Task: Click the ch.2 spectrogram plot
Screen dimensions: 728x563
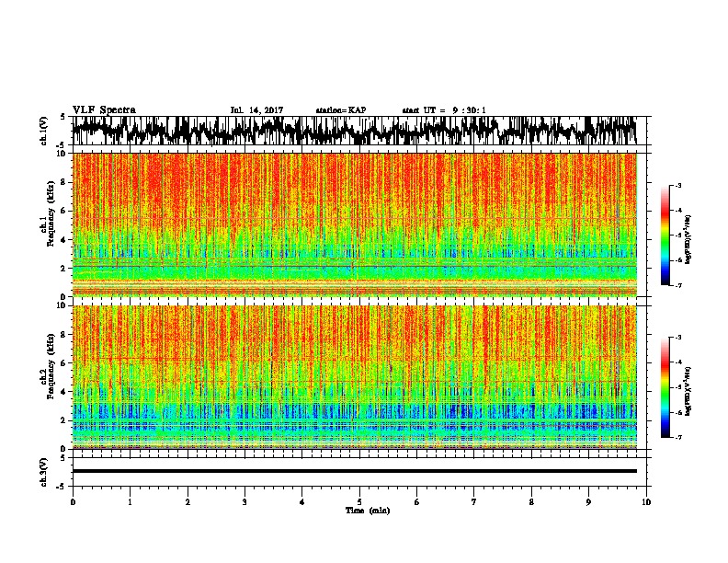Action: pos(355,377)
